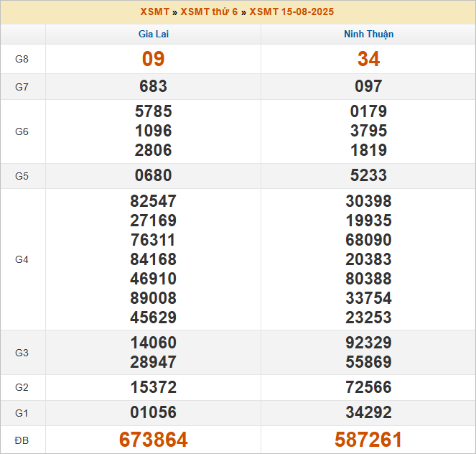476x454 pixels.
Task: Select G4 number 82547
Action: click(154, 201)
